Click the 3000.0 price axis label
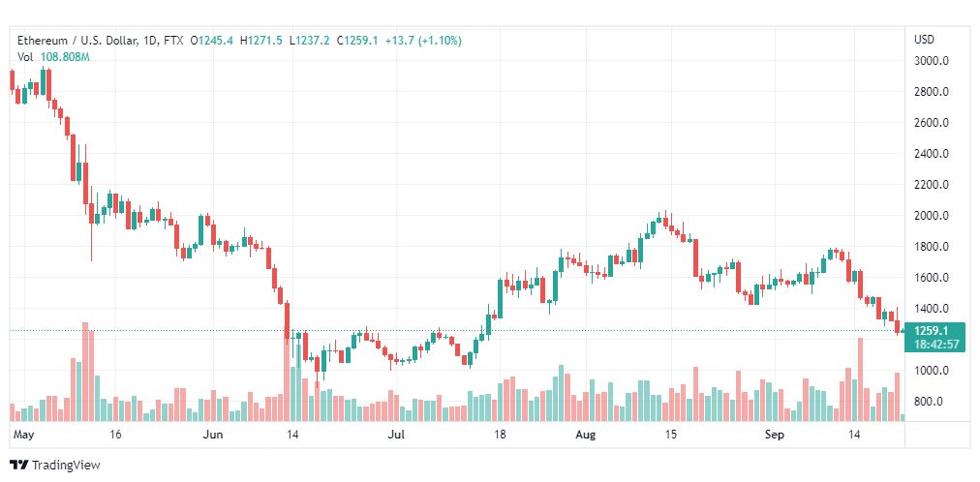This screenshot has width=980, height=482. pos(932,61)
